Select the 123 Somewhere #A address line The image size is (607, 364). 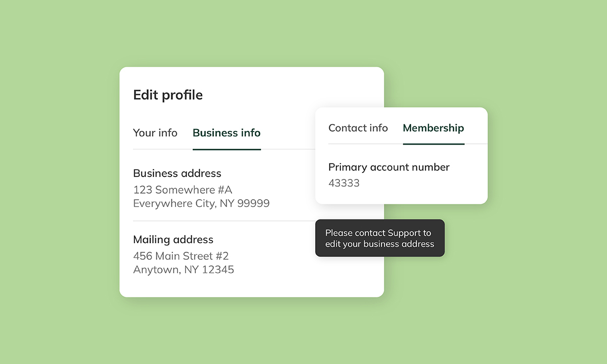[183, 190]
